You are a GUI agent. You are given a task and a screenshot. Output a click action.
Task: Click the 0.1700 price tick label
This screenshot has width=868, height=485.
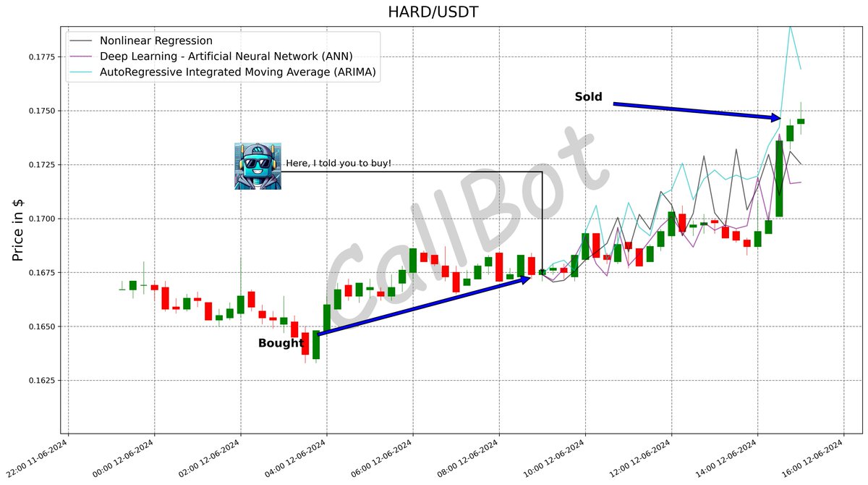point(41,219)
